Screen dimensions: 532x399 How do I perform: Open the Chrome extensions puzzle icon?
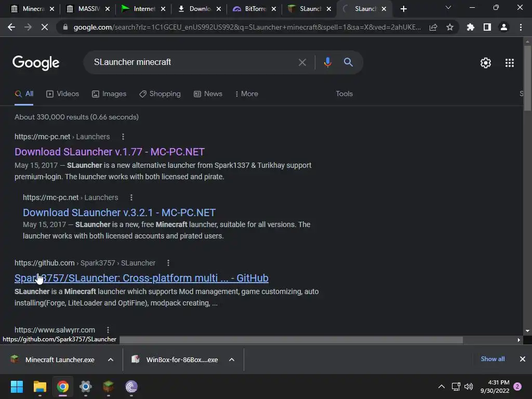coord(470,27)
